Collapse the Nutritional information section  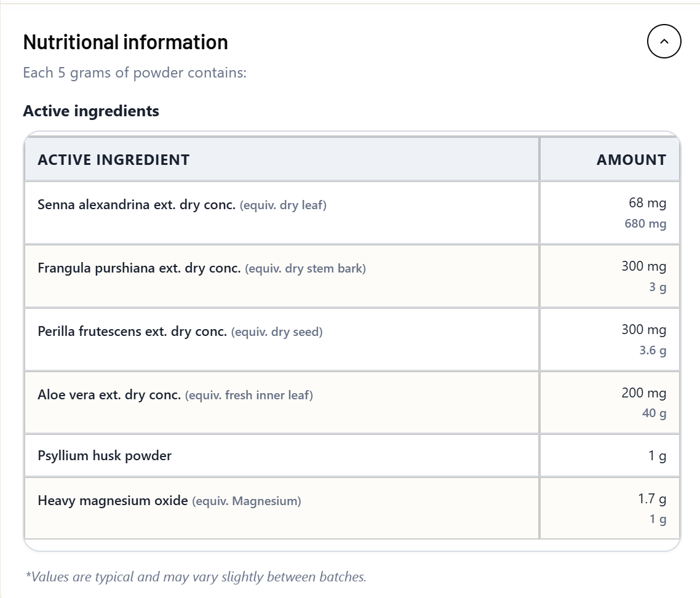click(x=664, y=42)
